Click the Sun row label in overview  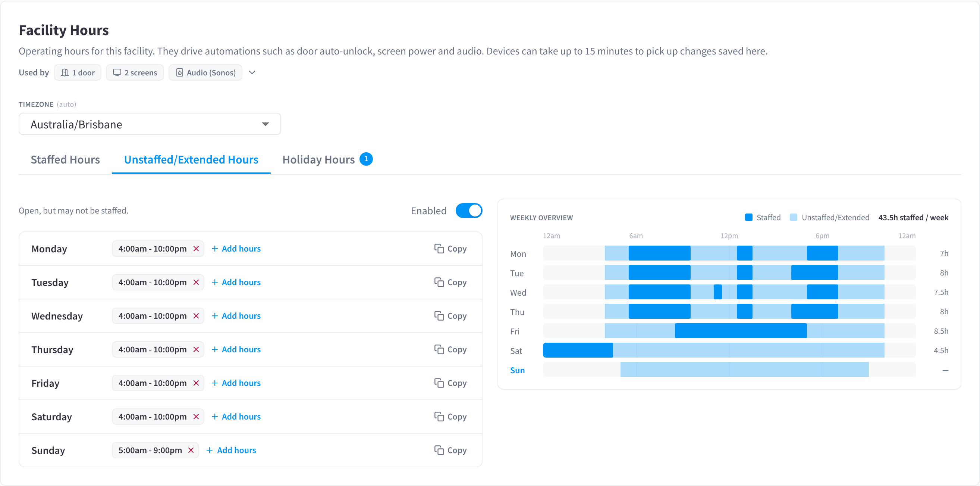click(517, 370)
